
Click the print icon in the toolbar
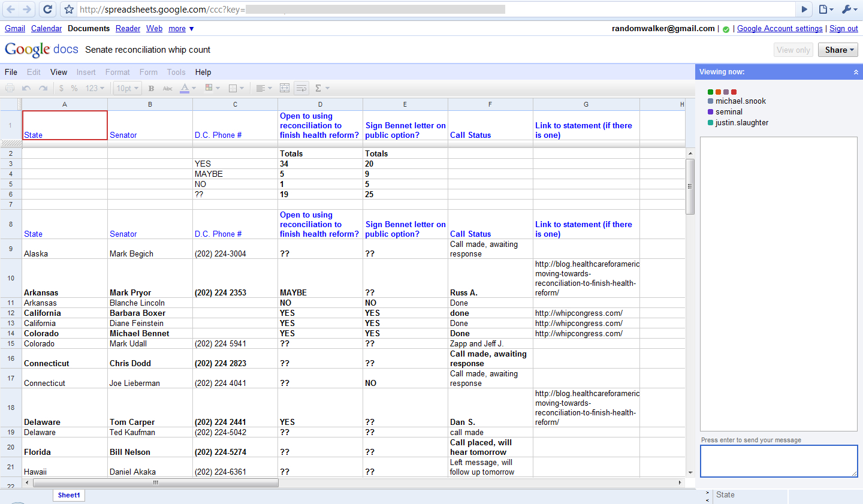(x=10, y=88)
